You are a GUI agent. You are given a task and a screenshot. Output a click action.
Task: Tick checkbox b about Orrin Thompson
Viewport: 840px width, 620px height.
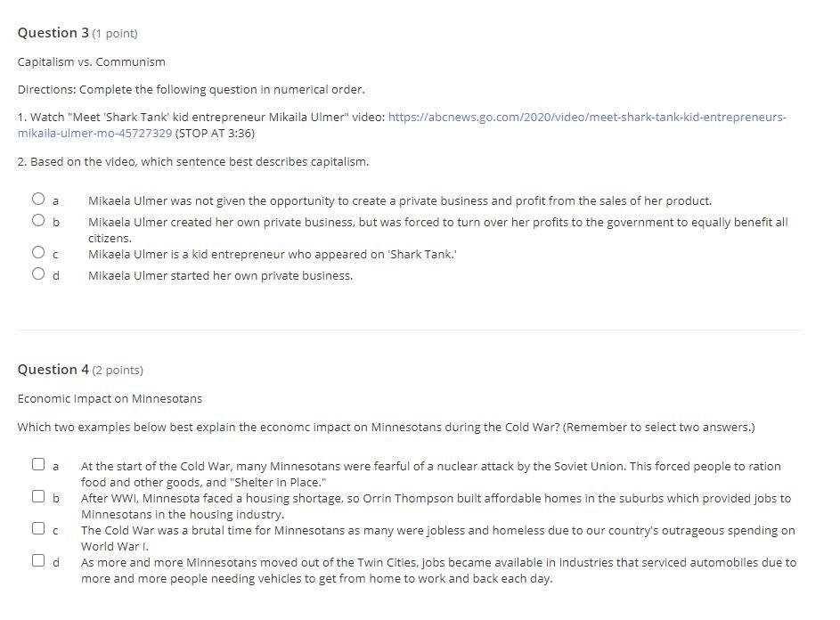39,496
